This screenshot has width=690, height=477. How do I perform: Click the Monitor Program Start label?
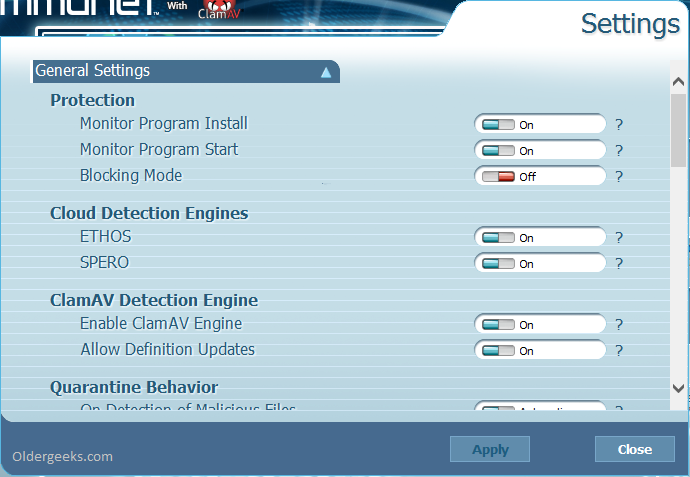click(x=159, y=150)
